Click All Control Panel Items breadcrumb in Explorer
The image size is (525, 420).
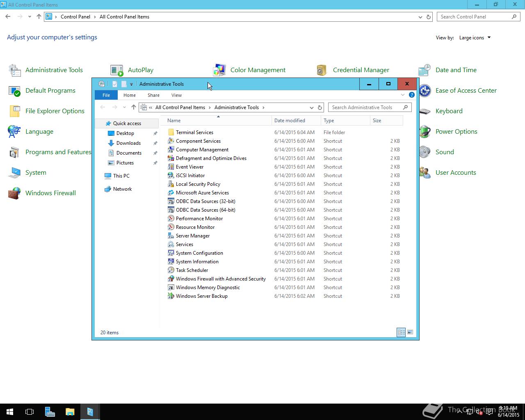point(180,107)
